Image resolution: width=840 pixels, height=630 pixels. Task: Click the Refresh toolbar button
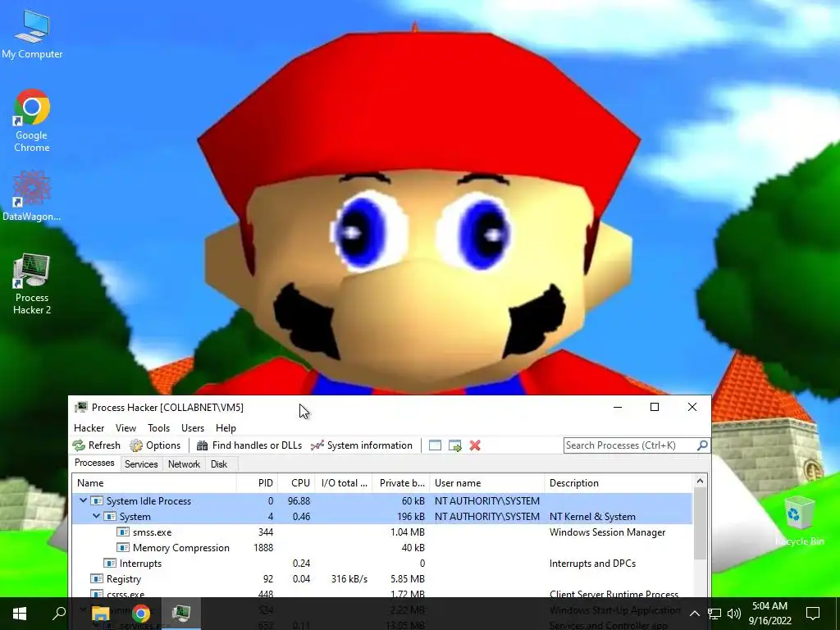coord(97,445)
